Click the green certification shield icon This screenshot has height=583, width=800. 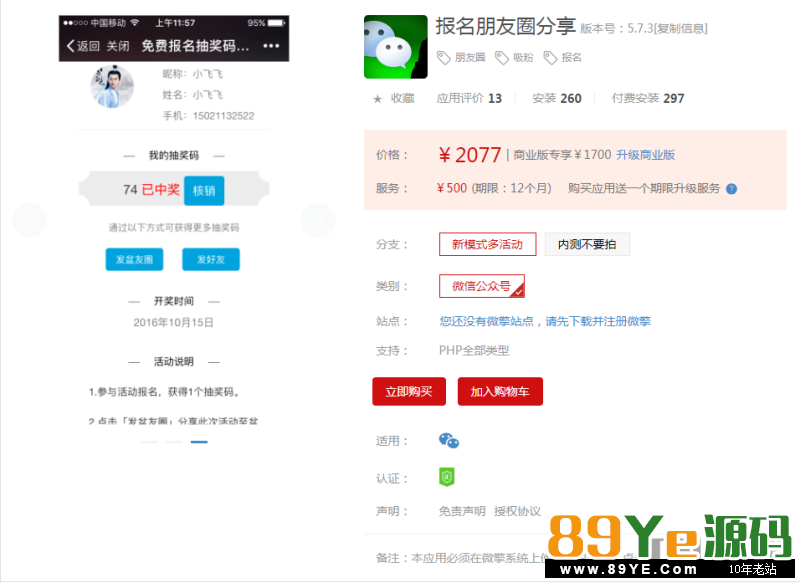click(446, 477)
